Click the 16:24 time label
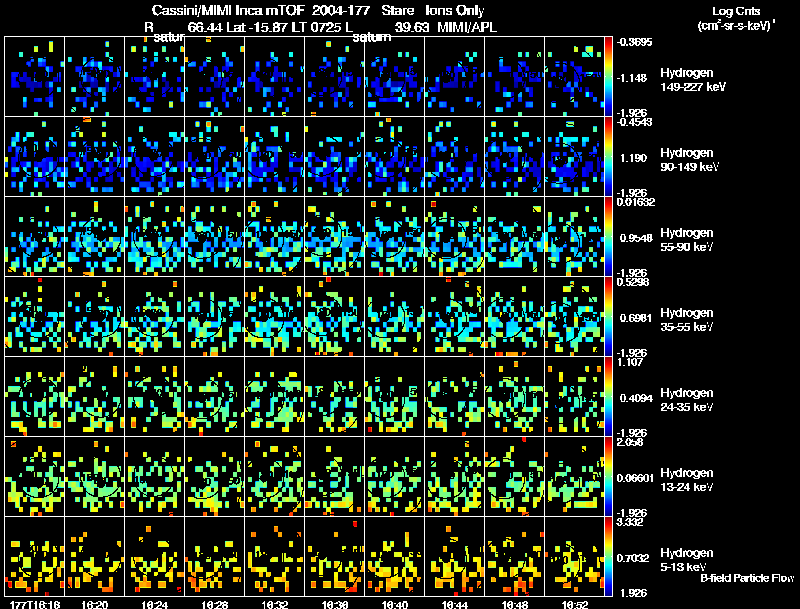 pos(155,604)
